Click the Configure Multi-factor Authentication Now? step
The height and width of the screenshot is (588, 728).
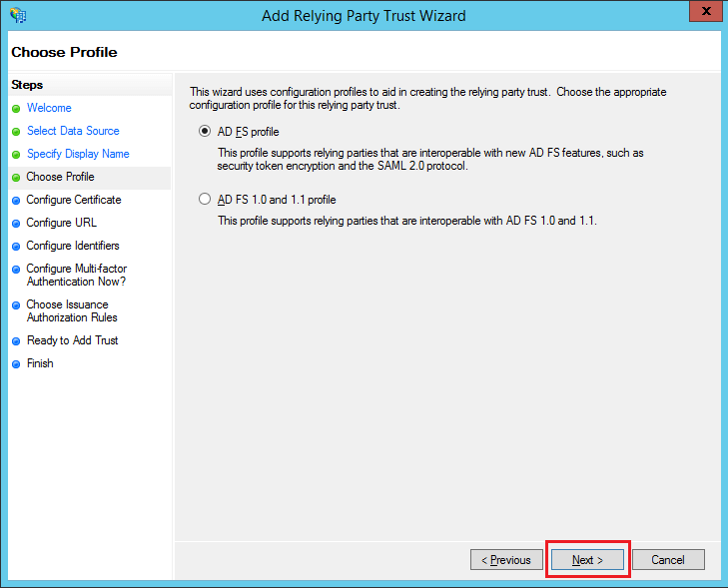point(77,275)
